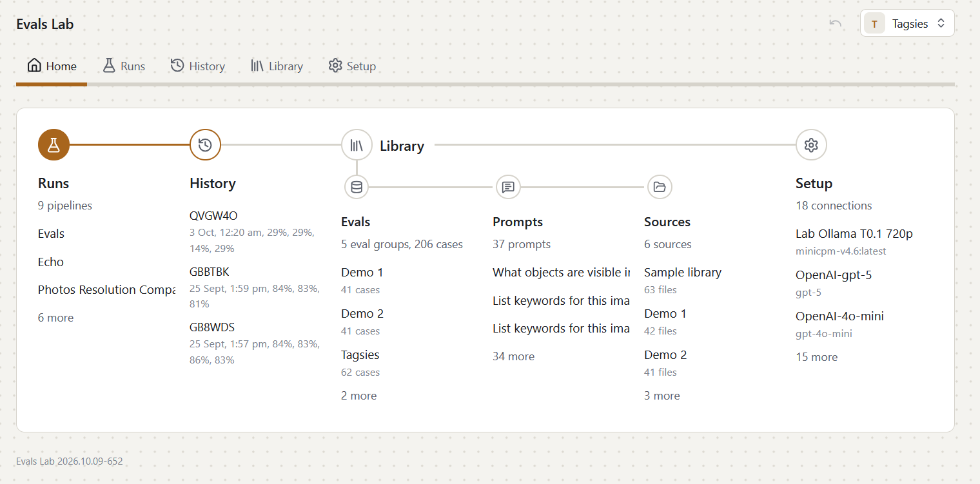980x484 pixels.
Task: Open the Tagsies eval group
Action: [360, 355]
